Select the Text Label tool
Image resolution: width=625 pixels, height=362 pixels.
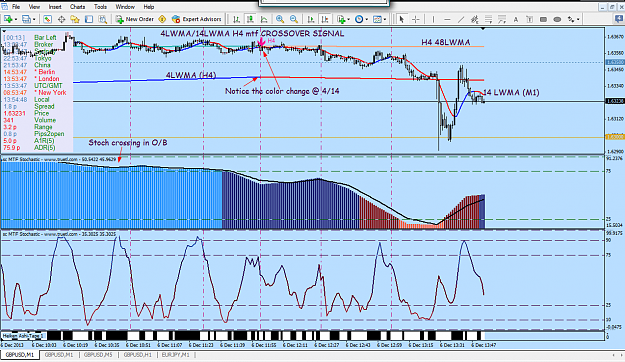pos(529,19)
